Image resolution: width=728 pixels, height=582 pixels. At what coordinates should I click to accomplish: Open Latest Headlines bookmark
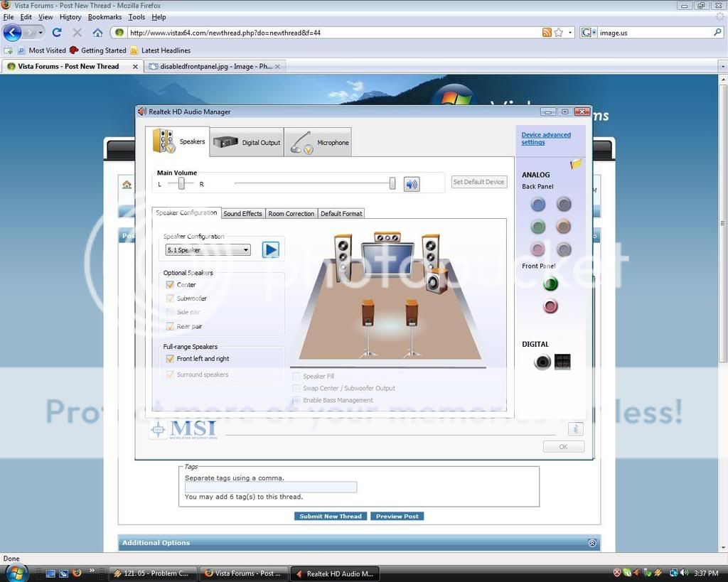pyautogui.click(x=161, y=50)
